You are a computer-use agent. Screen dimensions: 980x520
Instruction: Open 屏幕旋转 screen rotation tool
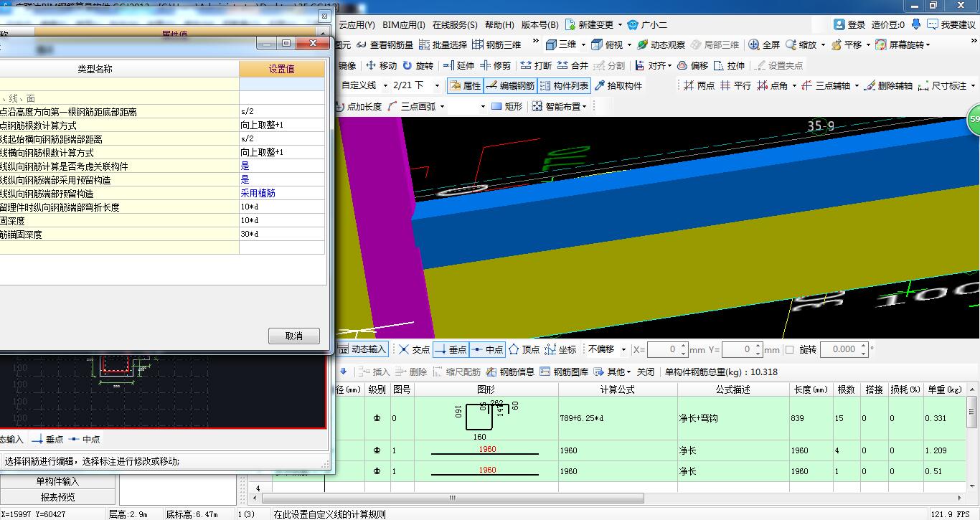pos(900,44)
